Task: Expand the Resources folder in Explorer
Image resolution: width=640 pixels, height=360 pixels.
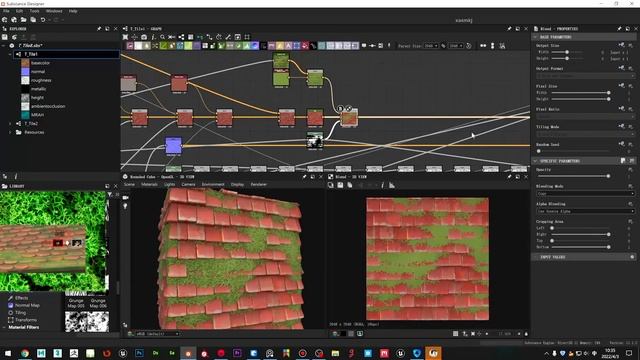Action: pyautogui.click(x=10, y=132)
